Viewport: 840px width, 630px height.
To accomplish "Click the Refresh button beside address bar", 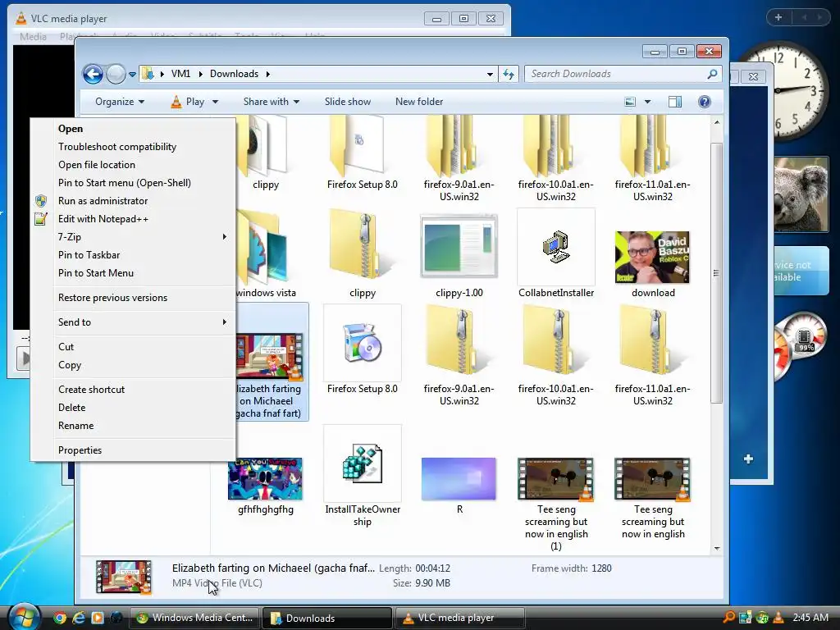I will pyautogui.click(x=509, y=74).
